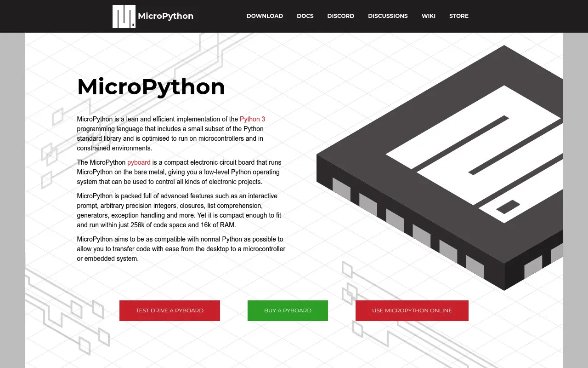Viewport: 588px width, 368px height.
Task: Click the paragraph about compatibility with normal Python
Action: (181, 249)
